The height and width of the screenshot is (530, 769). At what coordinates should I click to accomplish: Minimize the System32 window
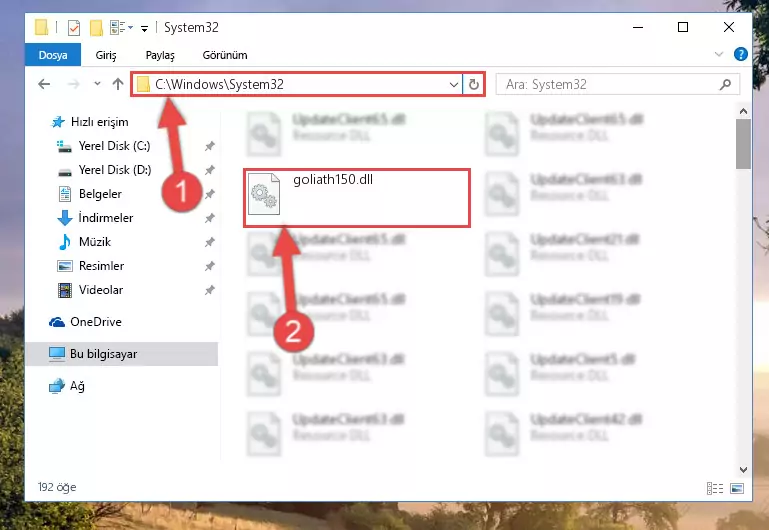pyautogui.click(x=638, y=27)
